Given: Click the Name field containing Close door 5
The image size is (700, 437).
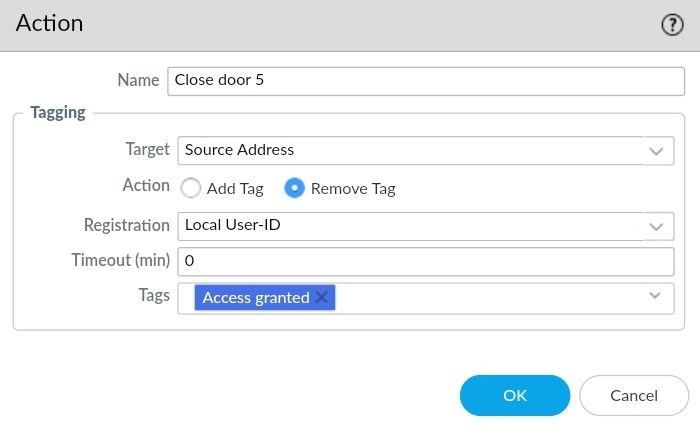Looking at the screenshot, I should tap(420, 79).
